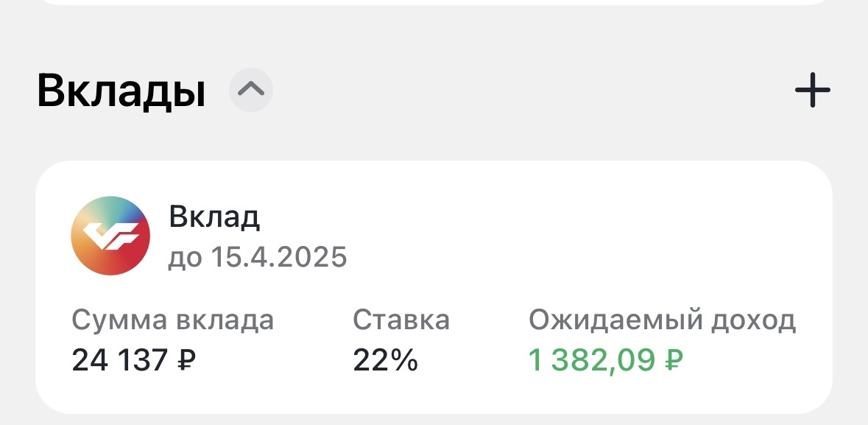
Task: Select the 'Вклады' section header
Action: [x=121, y=90]
